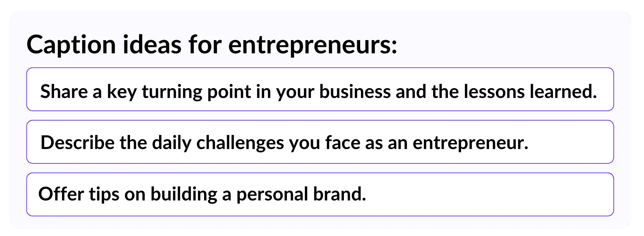This screenshot has height=236, width=644.
Task: Click empty space inside the third caption box
Action: [x=491, y=194]
